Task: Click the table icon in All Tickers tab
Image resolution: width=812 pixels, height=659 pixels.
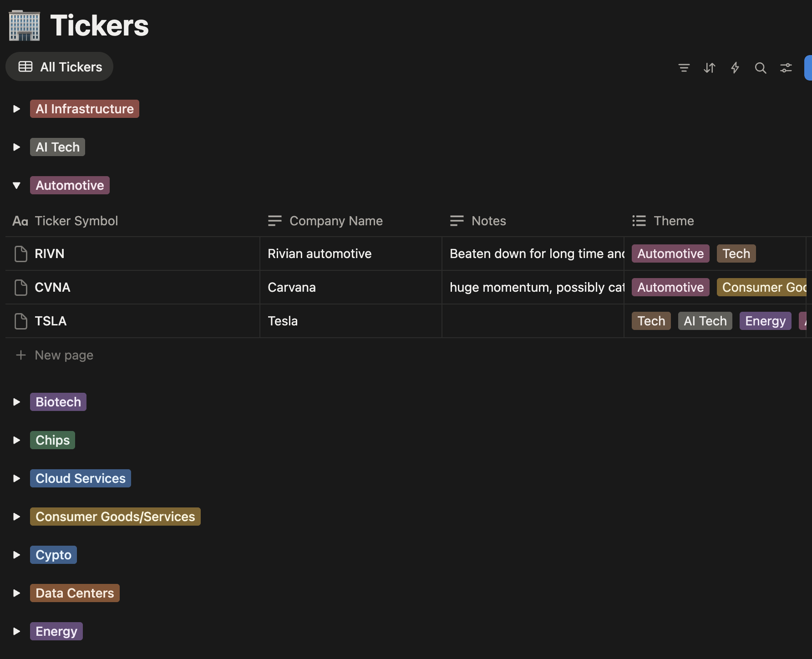Action: point(25,67)
